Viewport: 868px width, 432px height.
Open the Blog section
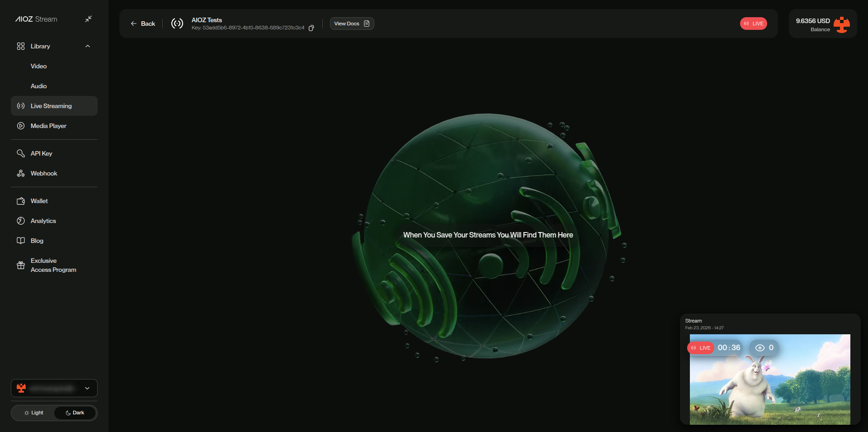point(37,241)
